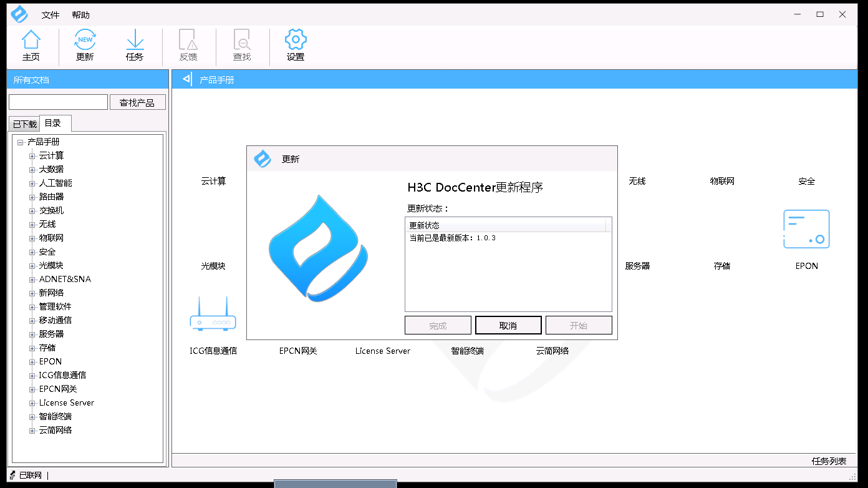The height and width of the screenshot is (488, 868).
Task: Click the 开始 button in the update dialog
Action: (x=579, y=325)
